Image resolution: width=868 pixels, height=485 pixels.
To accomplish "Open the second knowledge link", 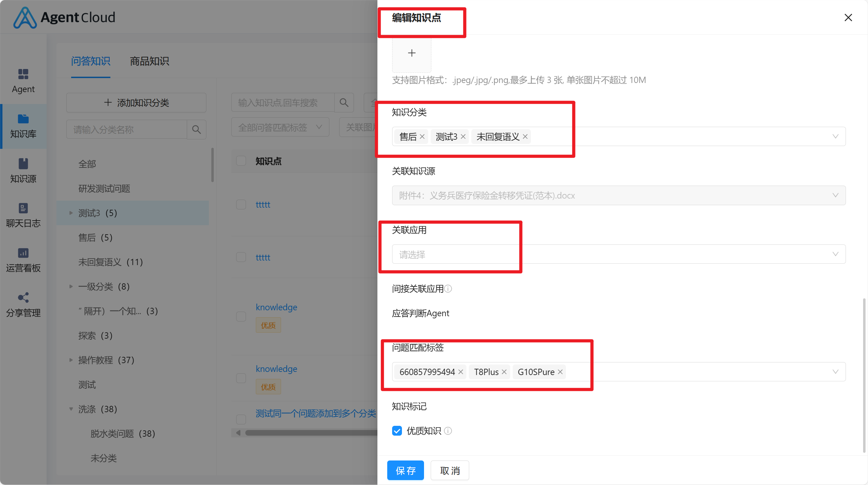I will coord(276,368).
